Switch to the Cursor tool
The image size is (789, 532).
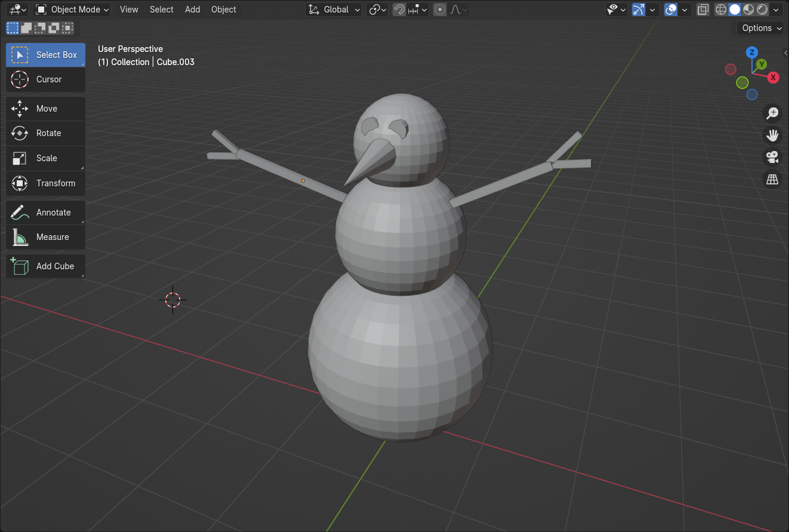45,79
